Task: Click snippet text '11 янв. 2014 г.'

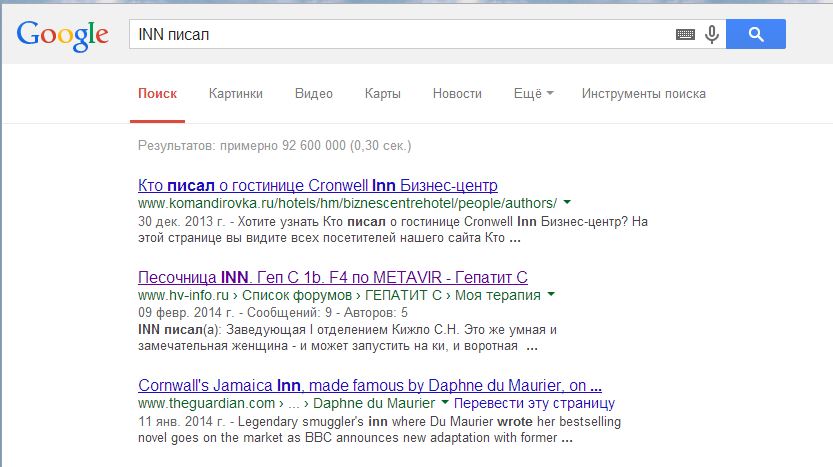Action: [182, 422]
